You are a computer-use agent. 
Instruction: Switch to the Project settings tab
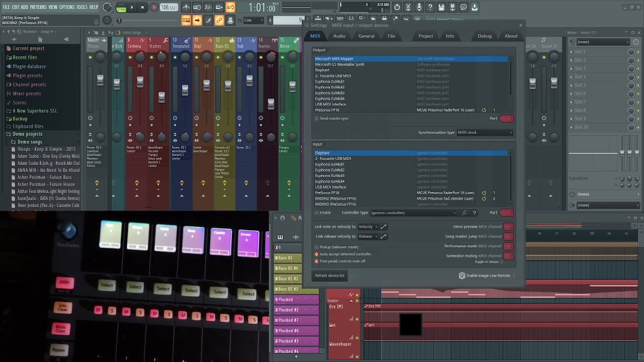point(426,36)
